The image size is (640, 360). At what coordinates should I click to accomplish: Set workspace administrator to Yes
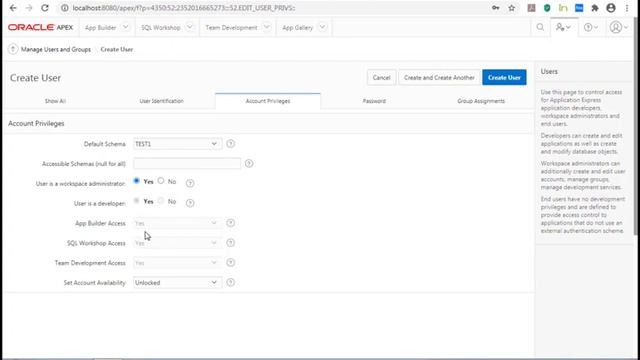click(137, 181)
